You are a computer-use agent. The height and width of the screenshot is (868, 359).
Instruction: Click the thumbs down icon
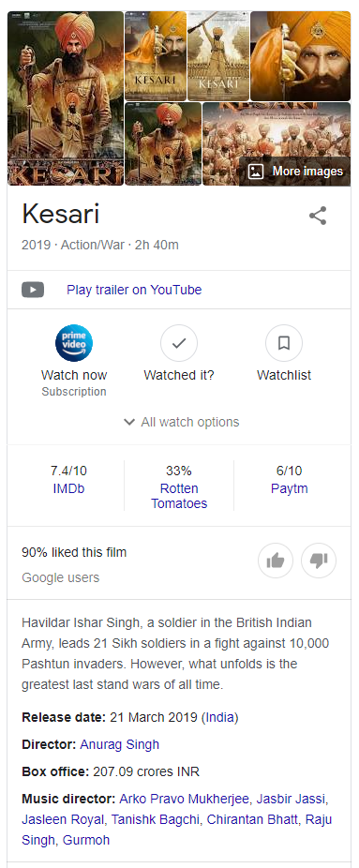[x=319, y=561]
